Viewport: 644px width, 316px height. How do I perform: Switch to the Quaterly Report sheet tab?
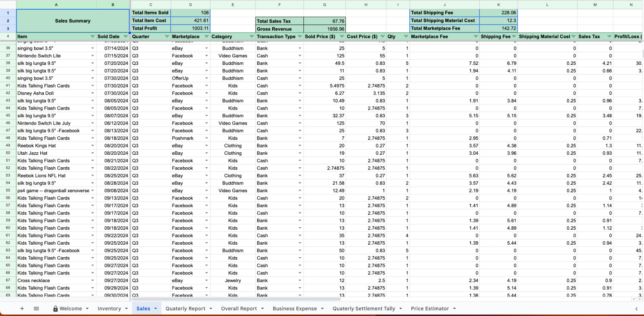185,308
